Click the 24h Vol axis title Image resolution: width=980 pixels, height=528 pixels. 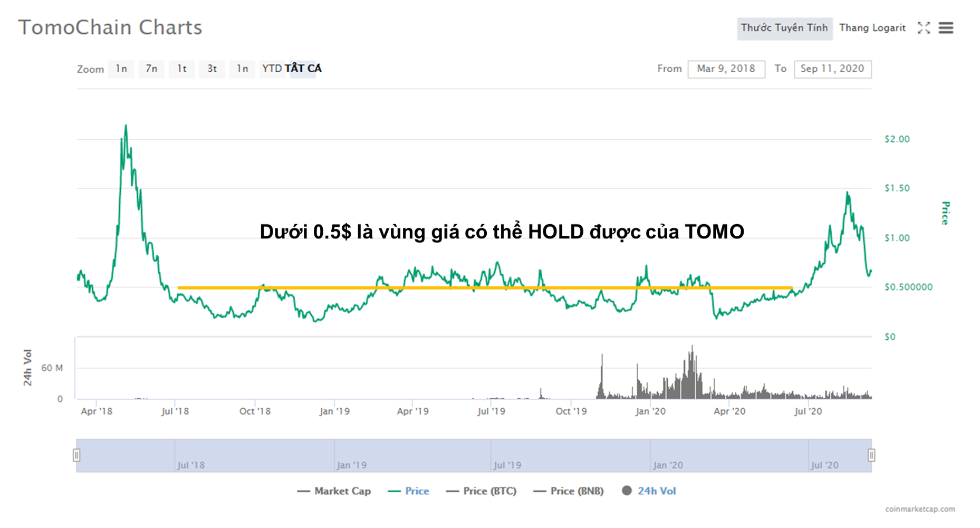tap(27, 368)
